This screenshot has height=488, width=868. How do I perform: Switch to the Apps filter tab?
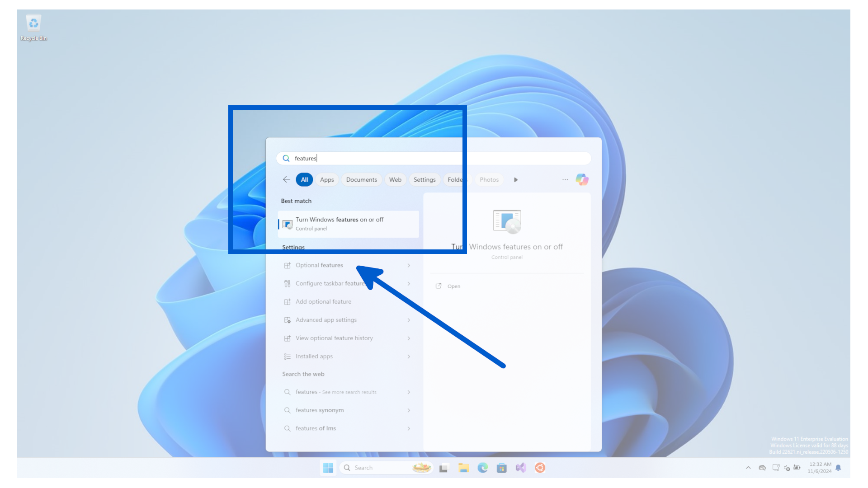coord(327,179)
